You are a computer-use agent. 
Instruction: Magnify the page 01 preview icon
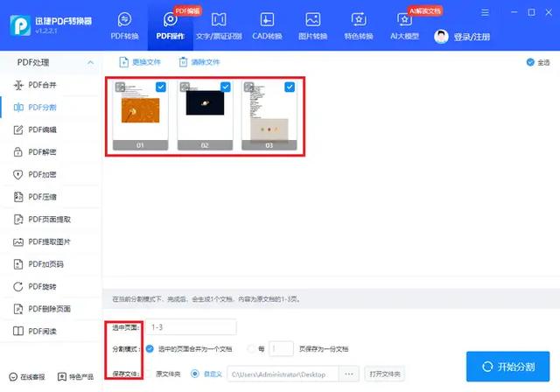point(120,87)
